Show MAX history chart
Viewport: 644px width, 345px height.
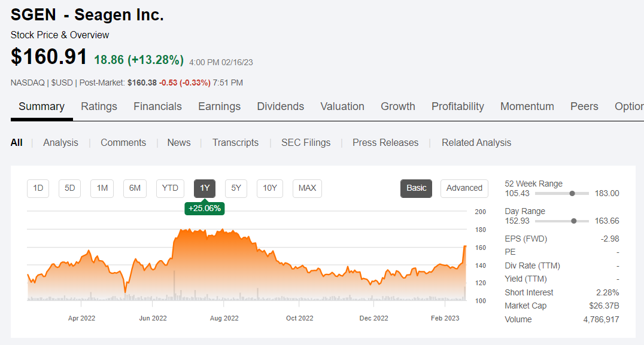[307, 188]
